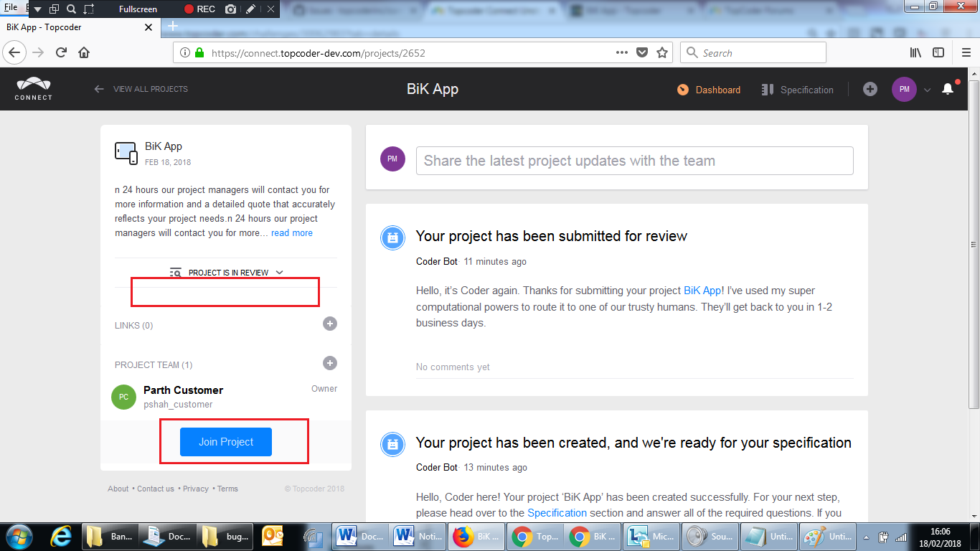
Task: Add a link with Links plus icon
Action: coord(330,324)
